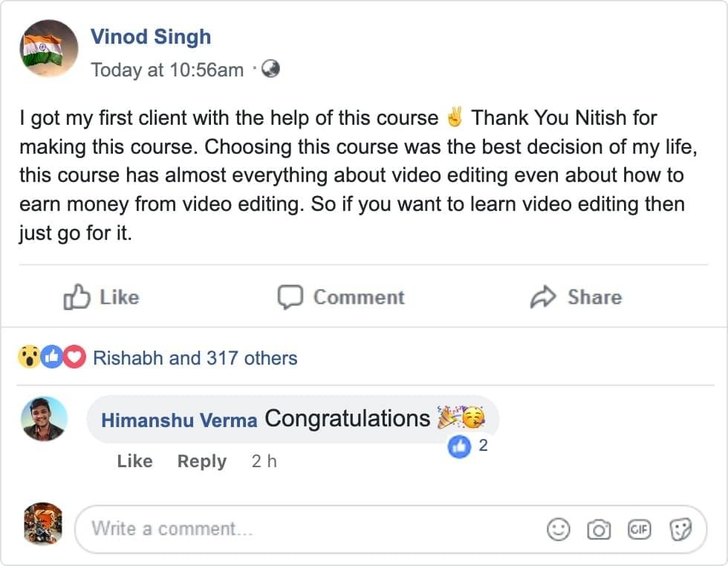This screenshot has width=728, height=566.
Task: Click Himanshu Verma's avatar photo
Action: 44,419
